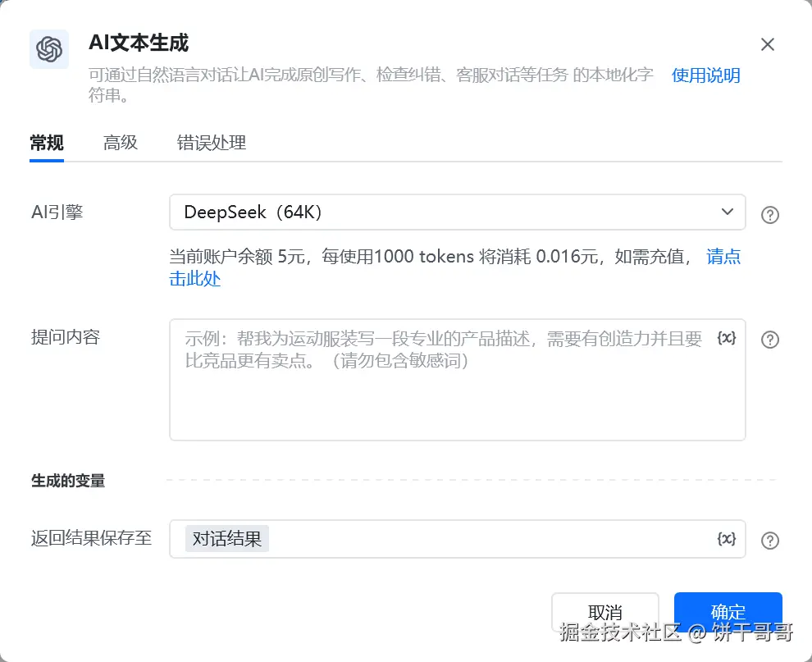Open the 使用说明 link
The image size is (812, 662).
pyautogui.click(x=706, y=75)
